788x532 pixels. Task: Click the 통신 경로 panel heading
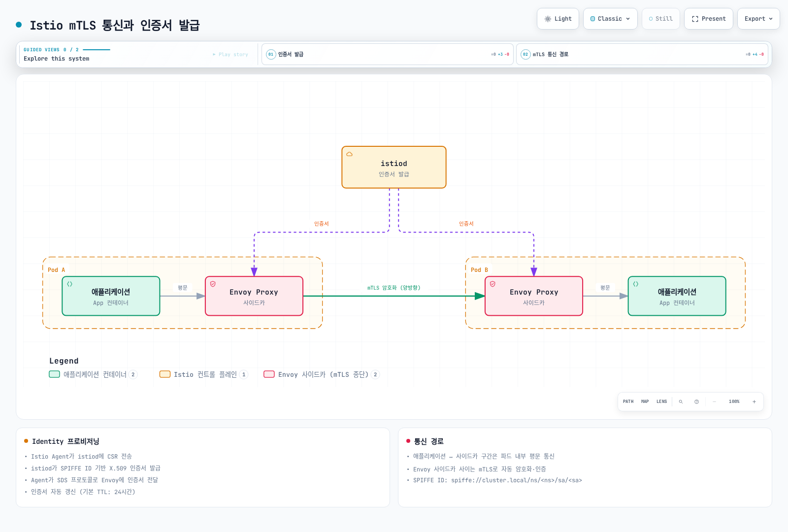coord(429,441)
